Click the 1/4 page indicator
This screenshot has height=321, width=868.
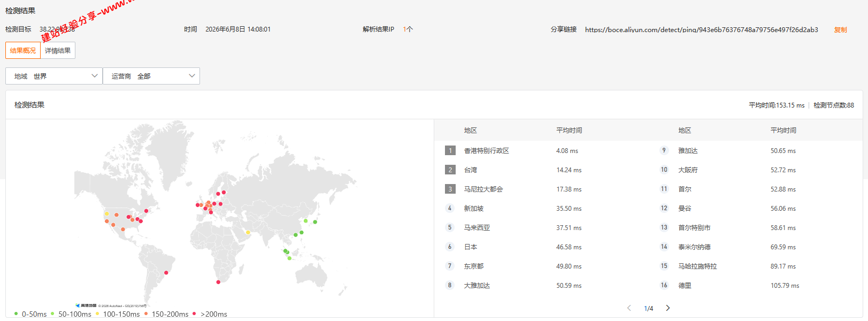(x=648, y=308)
